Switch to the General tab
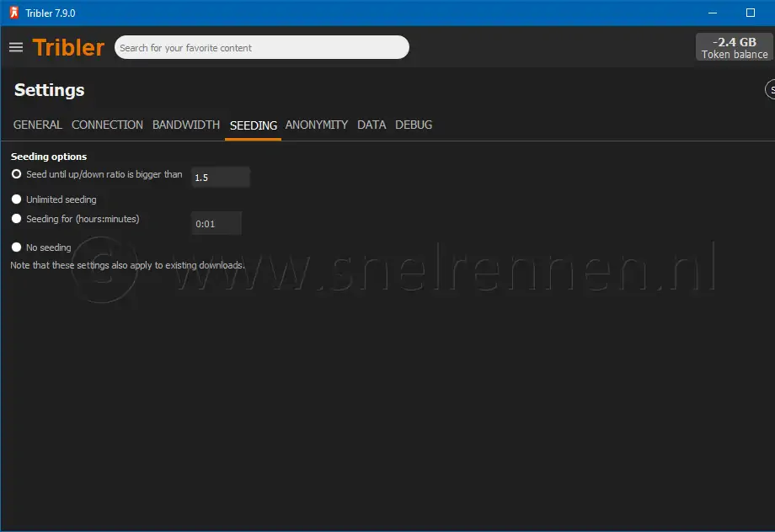 (x=38, y=125)
